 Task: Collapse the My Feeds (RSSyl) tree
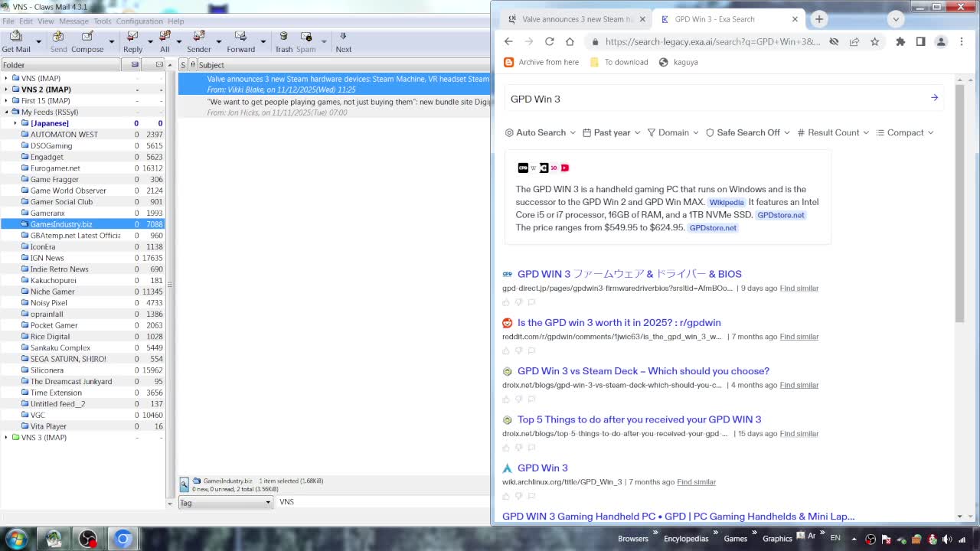[6, 112]
